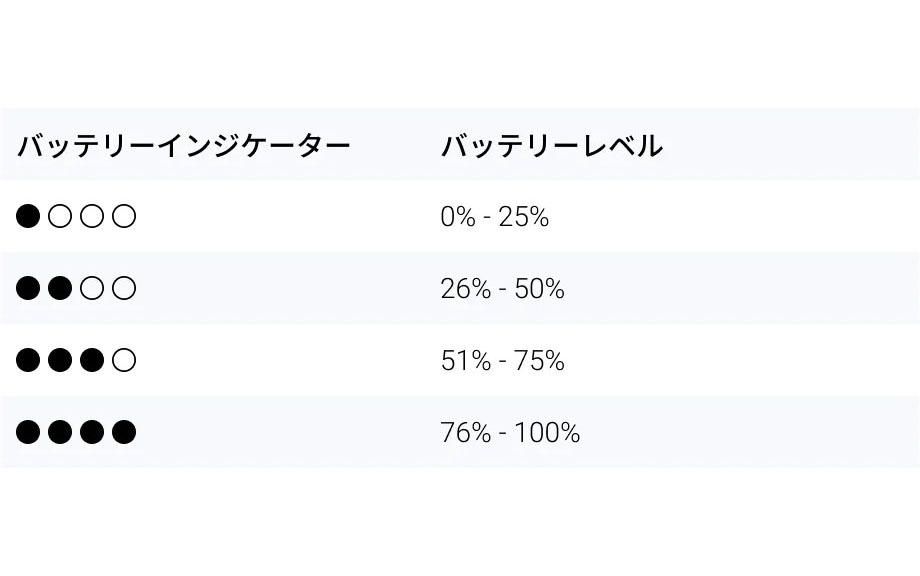Click the third filled dot in the 76% - 100% row

[x=91, y=432]
